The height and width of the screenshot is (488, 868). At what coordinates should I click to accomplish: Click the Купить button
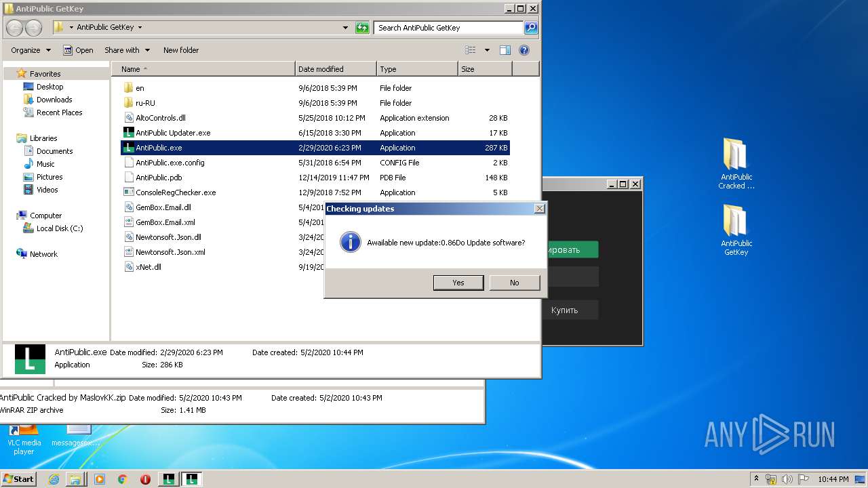[x=564, y=310]
